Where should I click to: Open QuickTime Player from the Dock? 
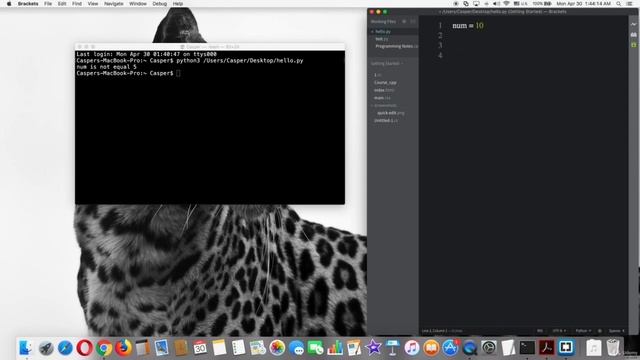click(x=469, y=348)
